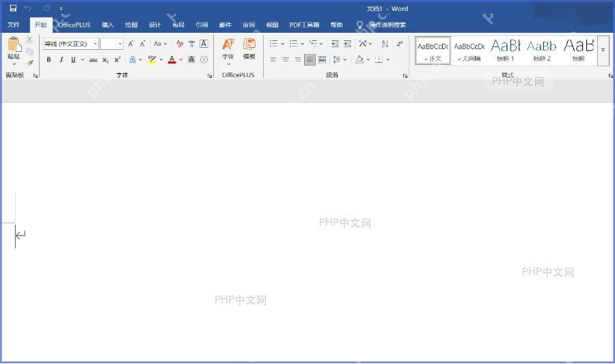Click Clear Formatting eraser icon
The height and width of the screenshot is (364, 615).
[180, 44]
